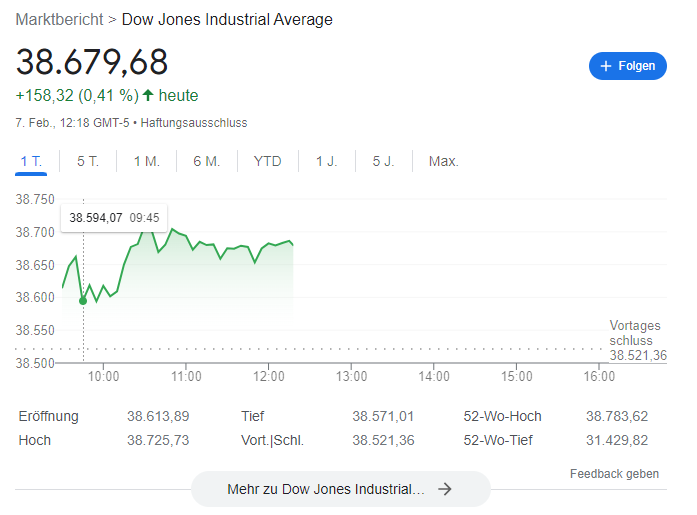Click the 10:00 axis label on chart
The width and height of the screenshot is (697, 515).
click(104, 377)
